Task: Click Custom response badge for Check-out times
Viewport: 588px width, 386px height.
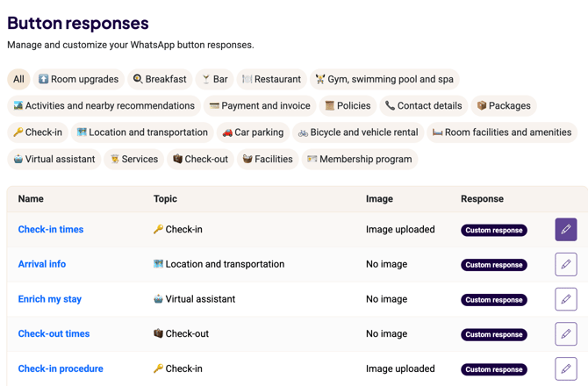Action: (494, 334)
